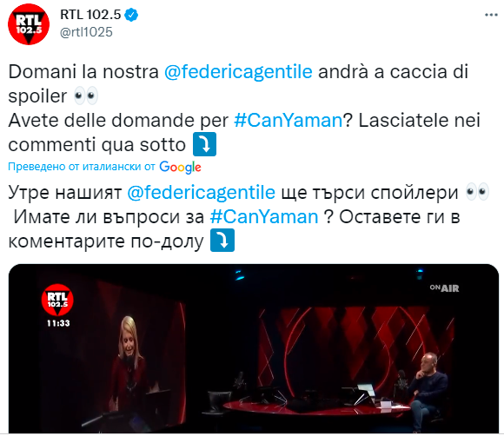The width and height of the screenshot is (504, 436).
Task: Open the RTL 102.5 profile avatar
Action: click(29, 24)
